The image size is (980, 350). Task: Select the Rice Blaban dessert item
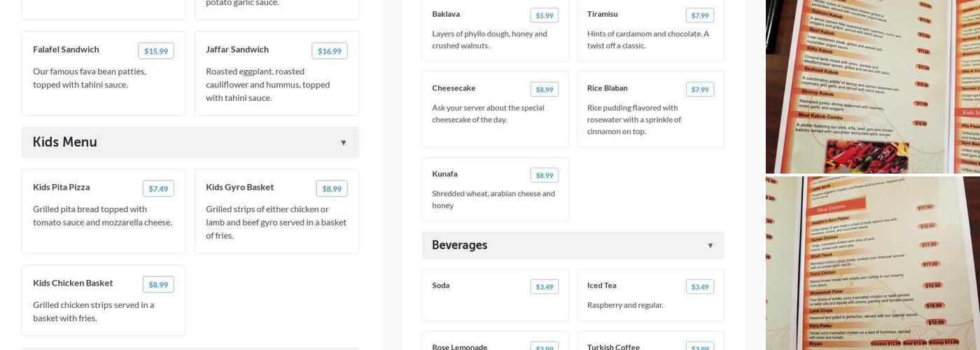tap(650, 108)
